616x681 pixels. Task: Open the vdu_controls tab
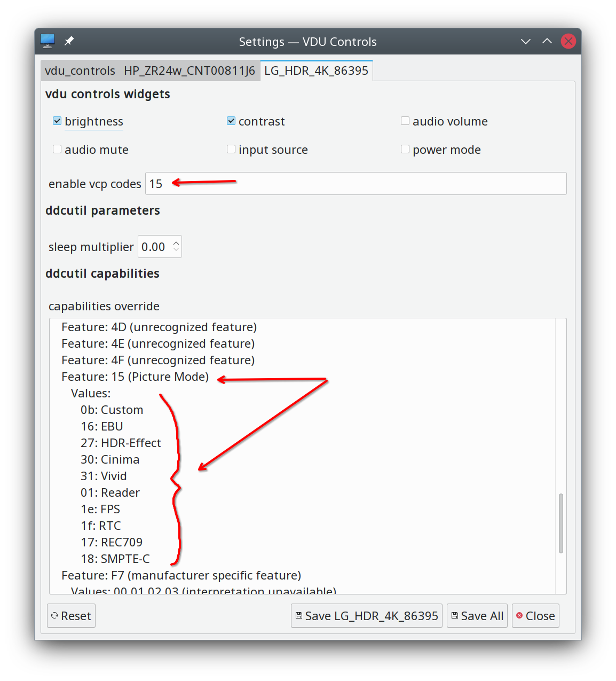(79, 70)
